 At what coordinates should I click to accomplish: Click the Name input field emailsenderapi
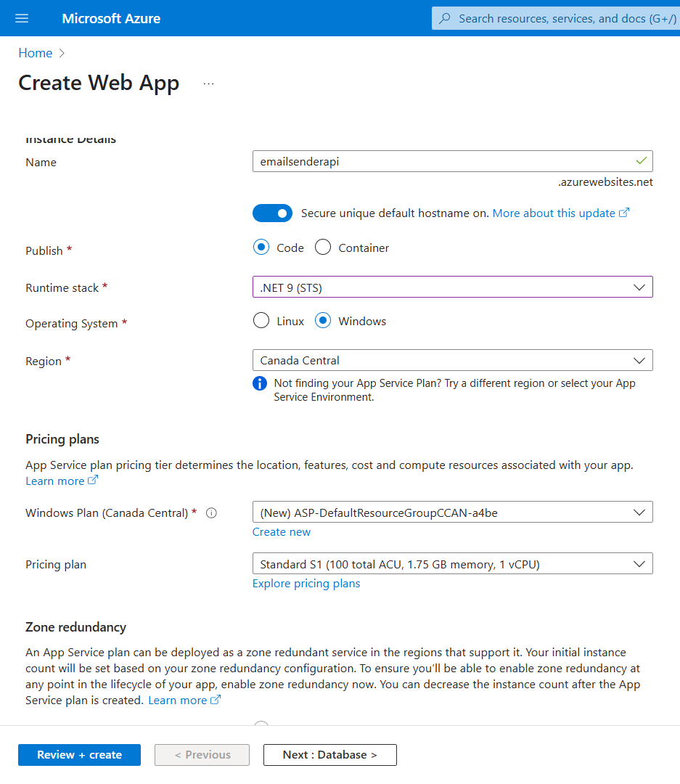pos(453,161)
